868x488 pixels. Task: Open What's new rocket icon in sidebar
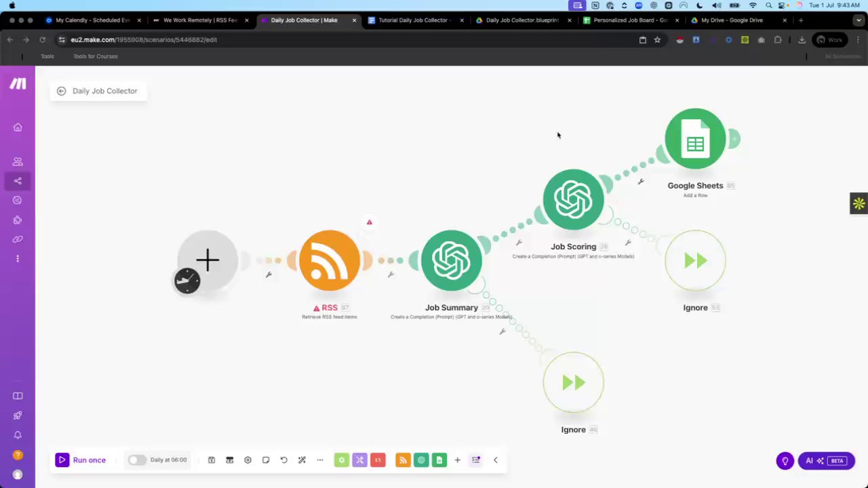pos(18,415)
